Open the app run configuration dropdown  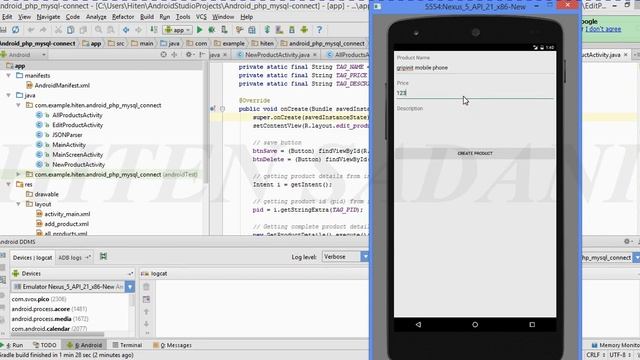pyautogui.click(x=178, y=30)
